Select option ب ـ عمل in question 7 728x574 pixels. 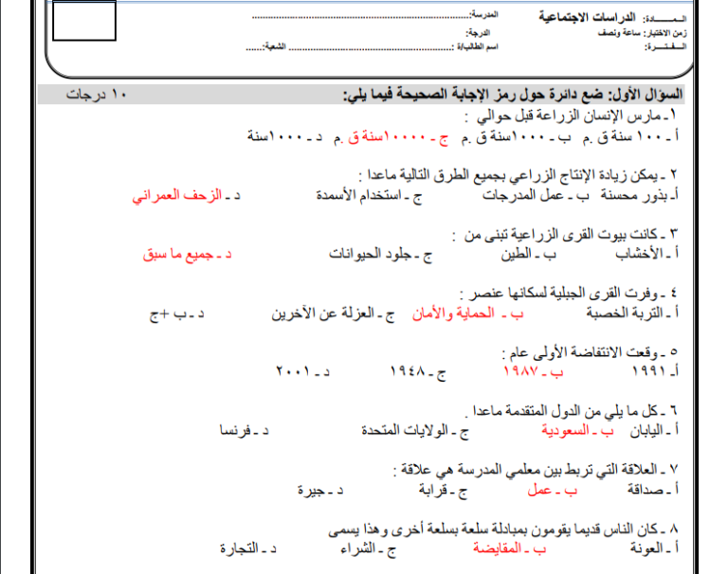(x=552, y=490)
